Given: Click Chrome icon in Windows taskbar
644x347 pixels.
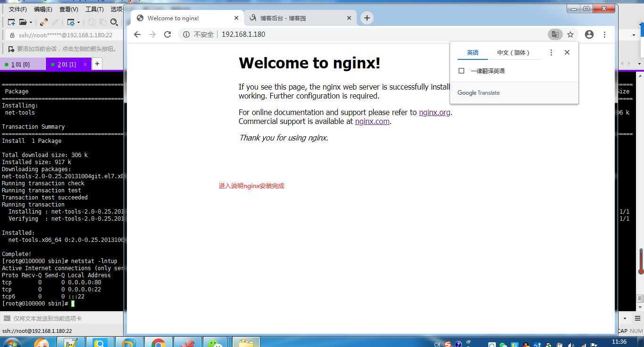Looking at the screenshot, I should (x=159, y=343).
